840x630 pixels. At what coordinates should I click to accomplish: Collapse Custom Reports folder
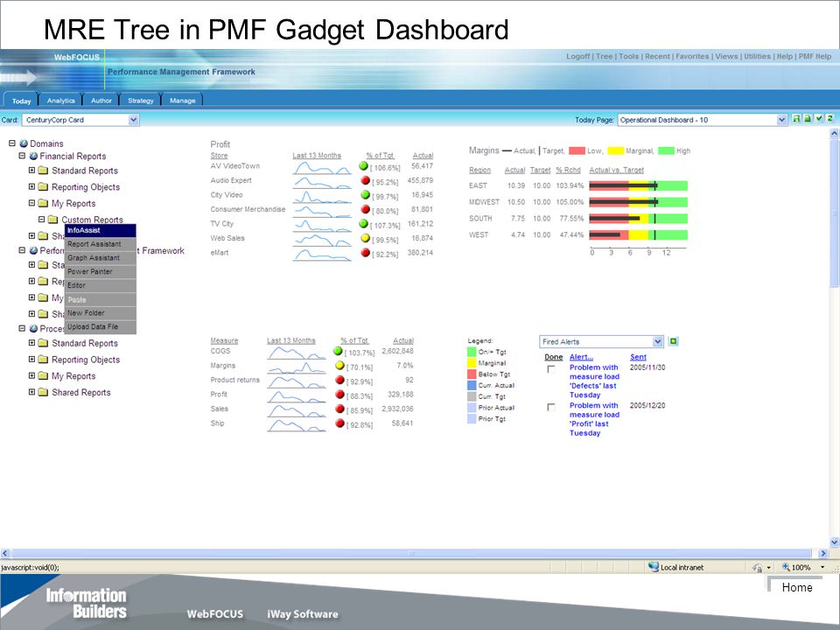coord(41,219)
